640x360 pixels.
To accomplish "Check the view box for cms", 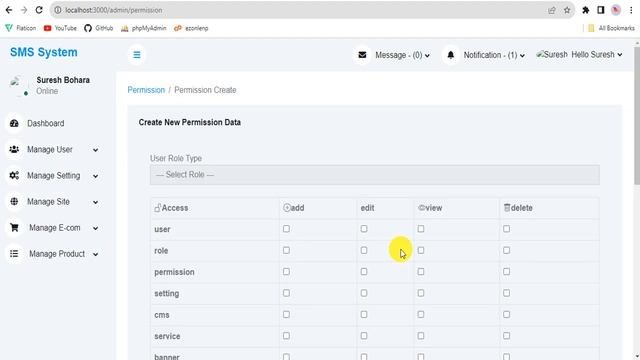I will click(x=421, y=315).
